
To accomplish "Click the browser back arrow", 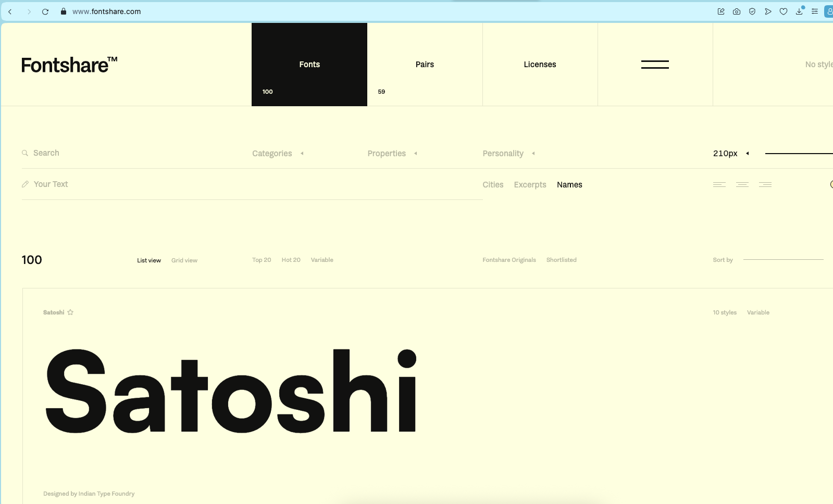I will pos(10,11).
